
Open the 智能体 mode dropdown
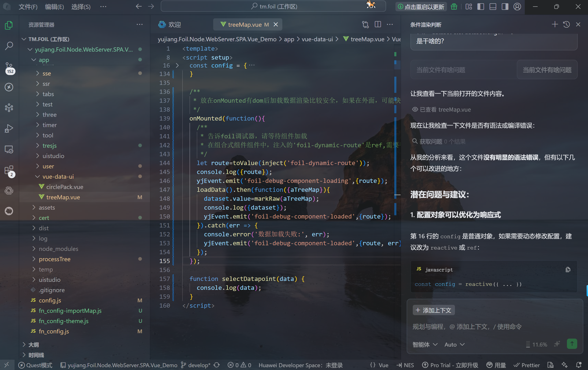coord(425,344)
